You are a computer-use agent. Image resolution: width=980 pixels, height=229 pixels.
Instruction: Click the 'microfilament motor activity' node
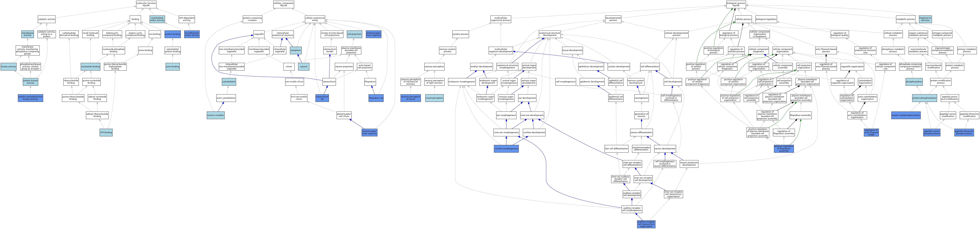pyautogui.click(x=192, y=34)
